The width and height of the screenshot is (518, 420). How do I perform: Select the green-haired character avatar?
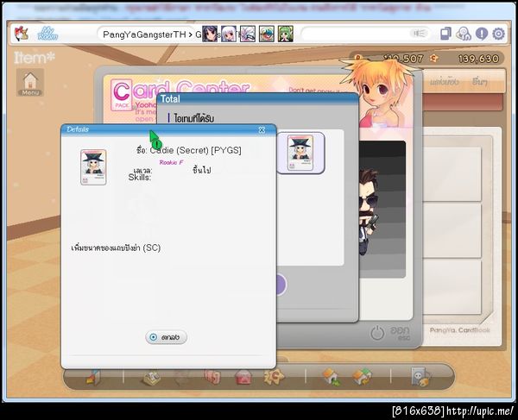285,34
